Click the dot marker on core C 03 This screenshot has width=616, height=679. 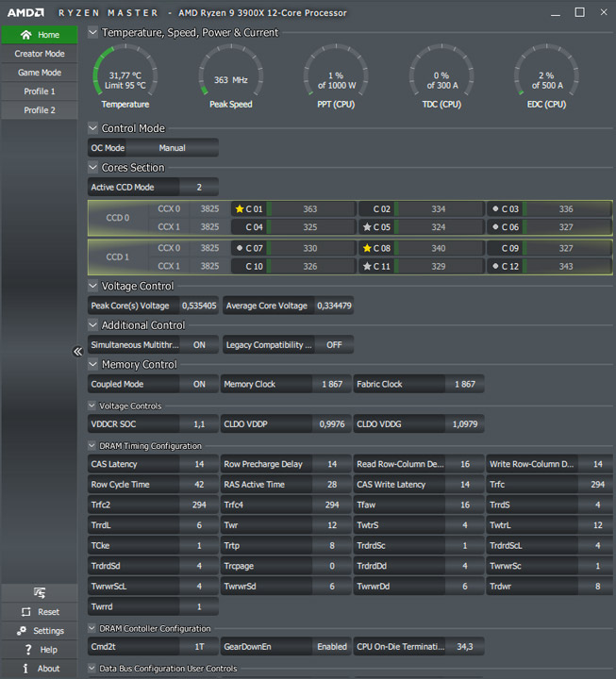click(x=495, y=208)
